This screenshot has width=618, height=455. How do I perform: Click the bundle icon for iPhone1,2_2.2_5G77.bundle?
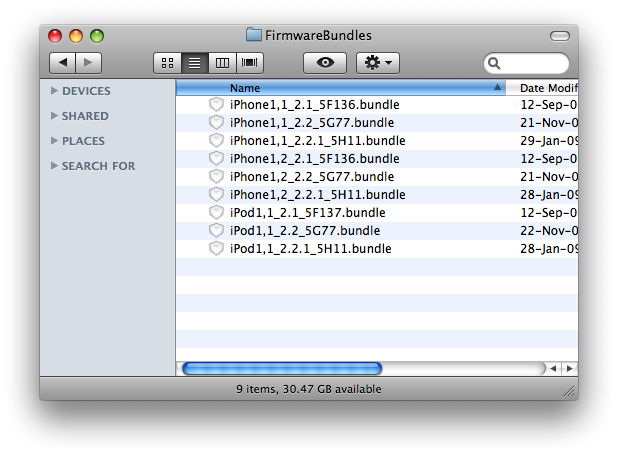coord(216,177)
